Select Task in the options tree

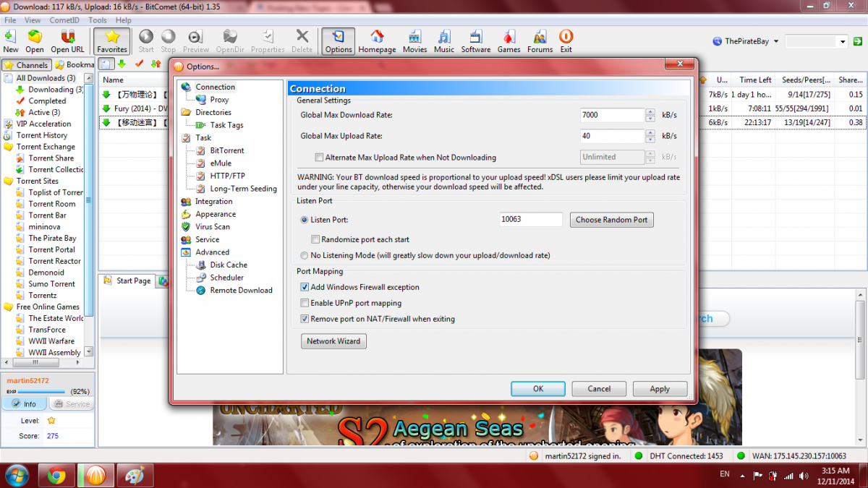point(203,137)
